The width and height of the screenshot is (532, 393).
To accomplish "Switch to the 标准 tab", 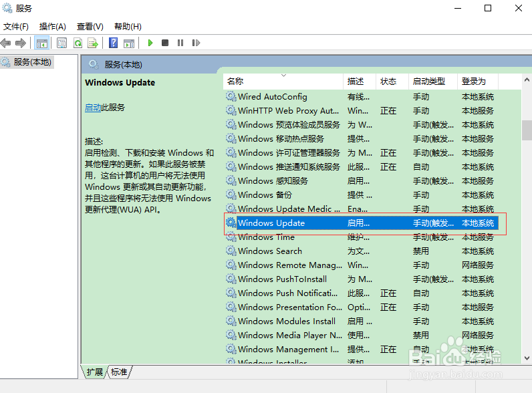I will (119, 372).
